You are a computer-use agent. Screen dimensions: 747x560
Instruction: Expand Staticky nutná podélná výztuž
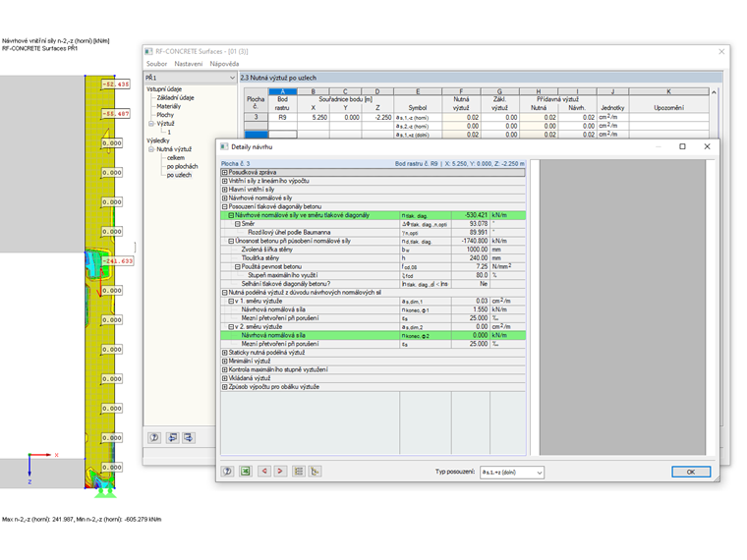pyautogui.click(x=225, y=353)
